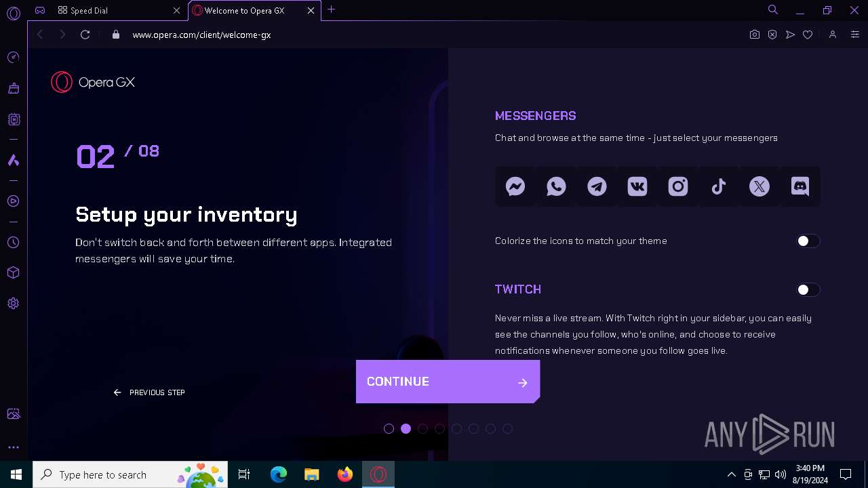Screen dimensions: 868x488
Task: Go back via PREVIOUS STEP link
Action: coord(149,392)
